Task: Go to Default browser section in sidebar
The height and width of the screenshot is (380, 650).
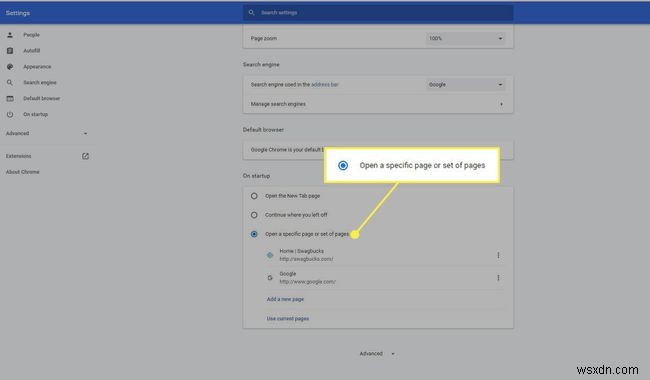Action: [42, 98]
